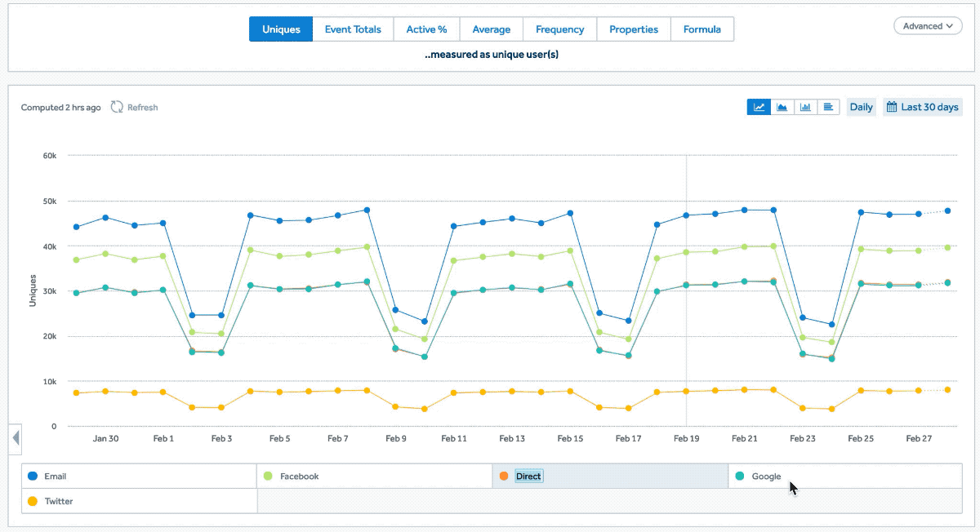This screenshot has width=980, height=532.
Task: Open the Last 30 days date picker
Action: click(923, 107)
